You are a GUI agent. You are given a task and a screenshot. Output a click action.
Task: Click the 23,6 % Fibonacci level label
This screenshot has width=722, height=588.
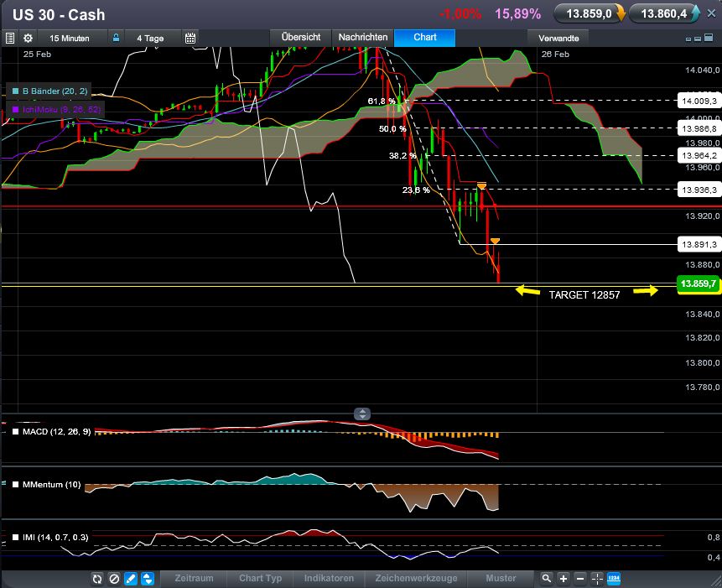pos(416,190)
